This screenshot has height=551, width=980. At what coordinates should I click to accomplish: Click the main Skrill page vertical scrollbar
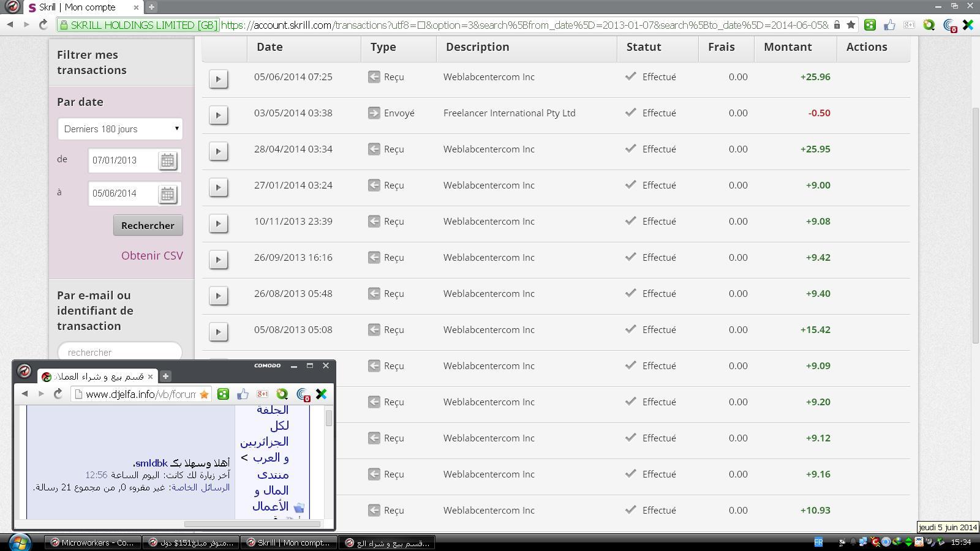coord(974,225)
